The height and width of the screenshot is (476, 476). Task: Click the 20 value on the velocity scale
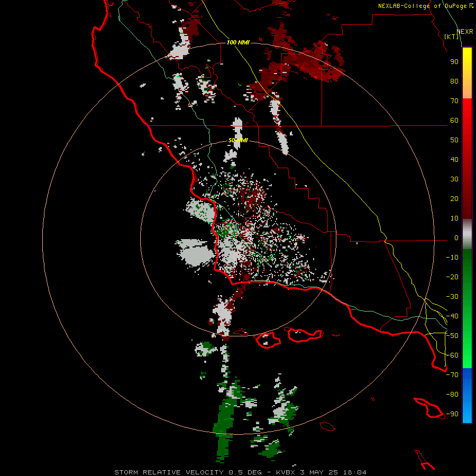[x=454, y=199]
